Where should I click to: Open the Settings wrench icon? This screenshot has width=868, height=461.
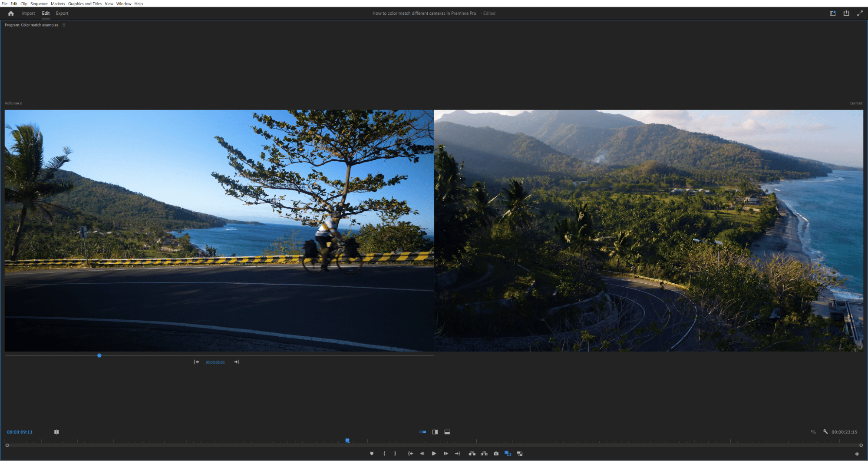(x=825, y=432)
